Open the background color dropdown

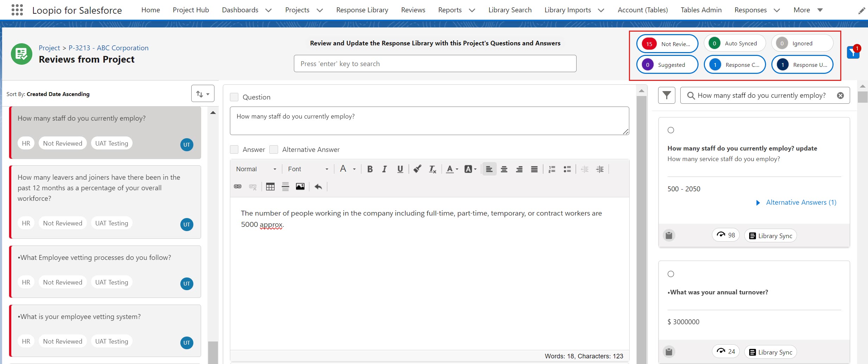pyautogui.click(x=470, y=169)
